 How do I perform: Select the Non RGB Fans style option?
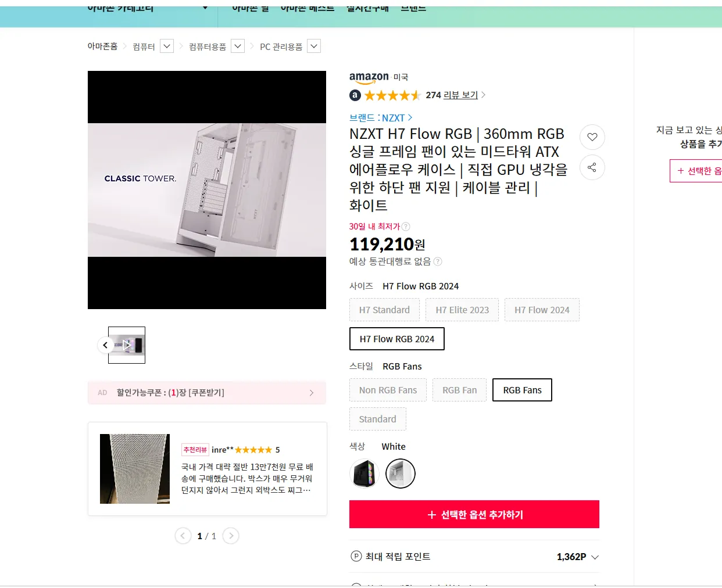(x=388, y=390)
